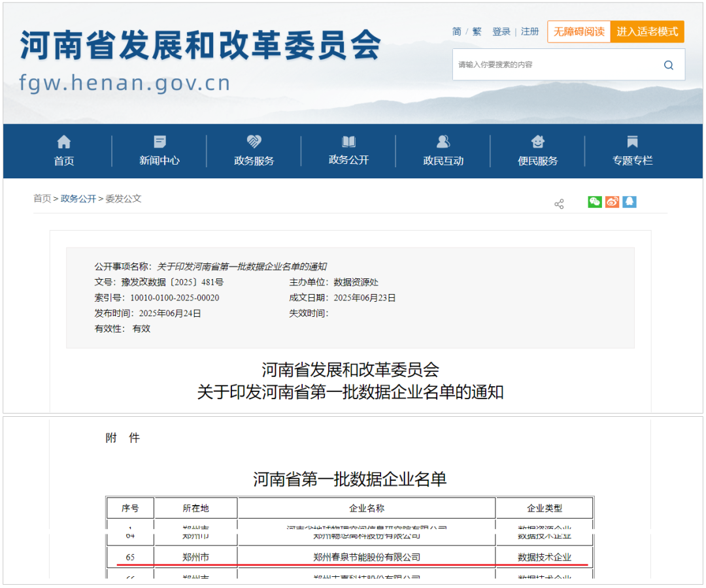
Task: Focus the search box 请输入你要搜索的内容
Action: point(556,65)
